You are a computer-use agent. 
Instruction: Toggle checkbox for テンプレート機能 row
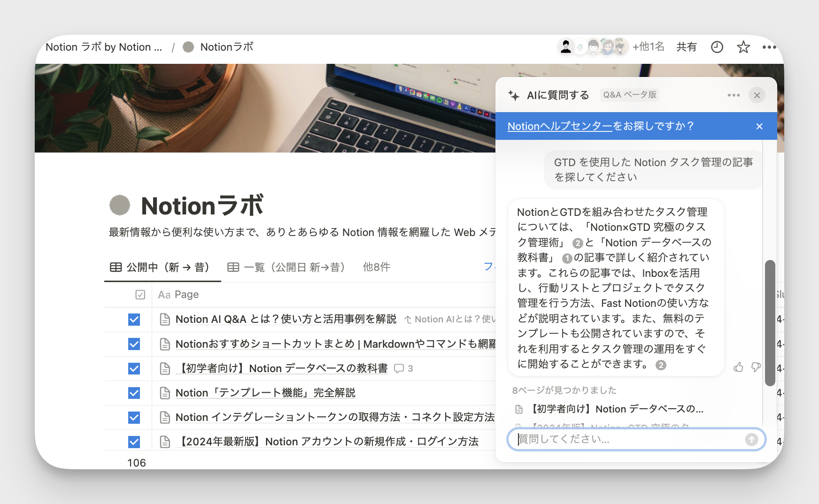(x=134, y=393)
